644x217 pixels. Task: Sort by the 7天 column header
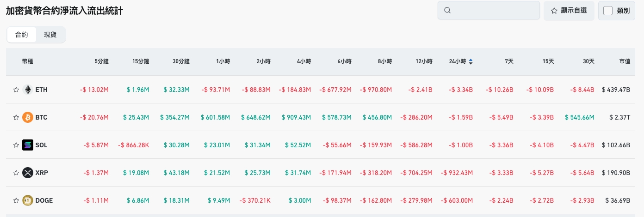click(509, 61)
